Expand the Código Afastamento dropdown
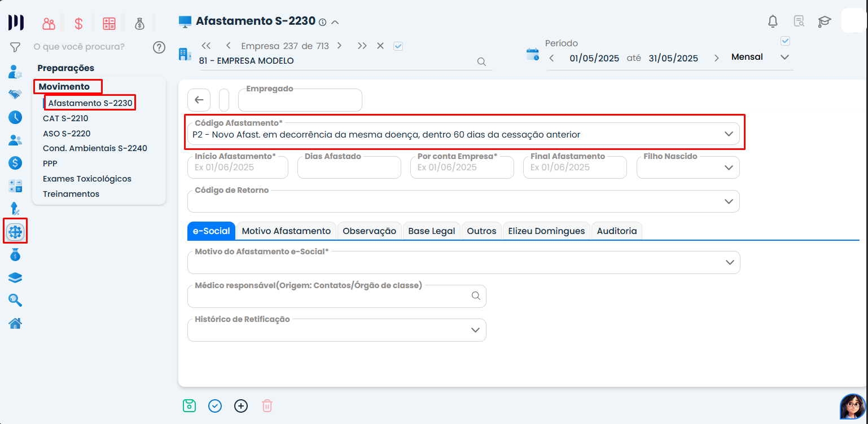 click(x=729, y=134)
